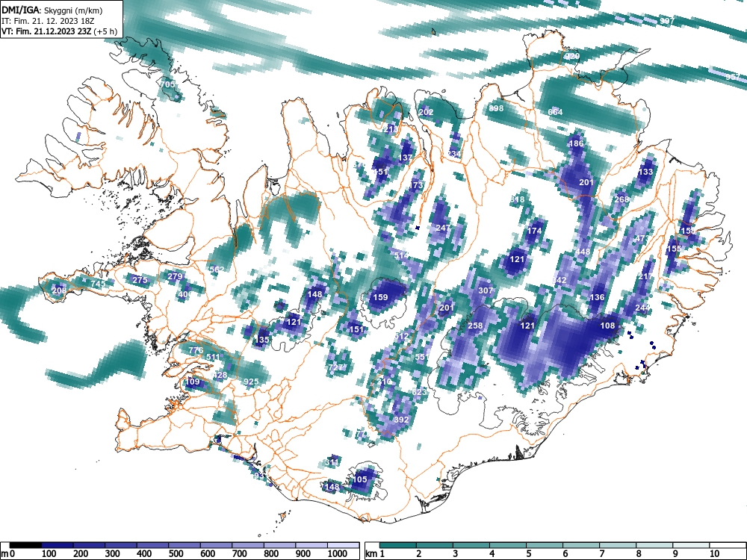Click the visibility value 258 on the southeast glacier
The width and height of the screenshot is (747, 560).
click(475, 326)
